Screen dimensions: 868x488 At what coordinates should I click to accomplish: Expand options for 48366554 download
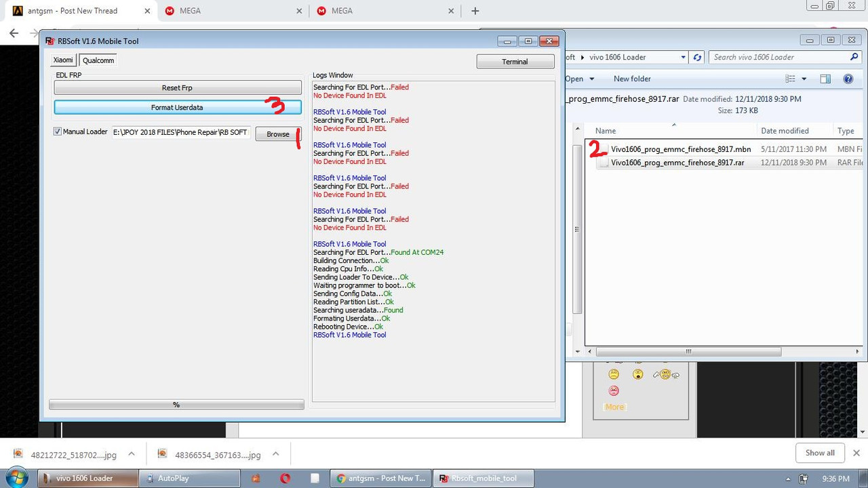(x=275, y=454)
